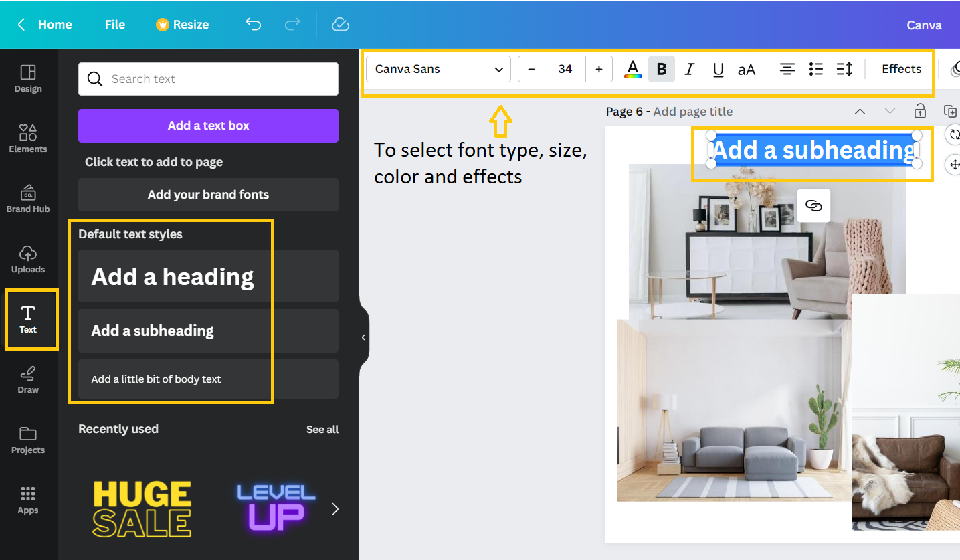The height and width of the screenshot is (560, 960).
Task: Open the Draw tool
Action: [x=28, y=379]
